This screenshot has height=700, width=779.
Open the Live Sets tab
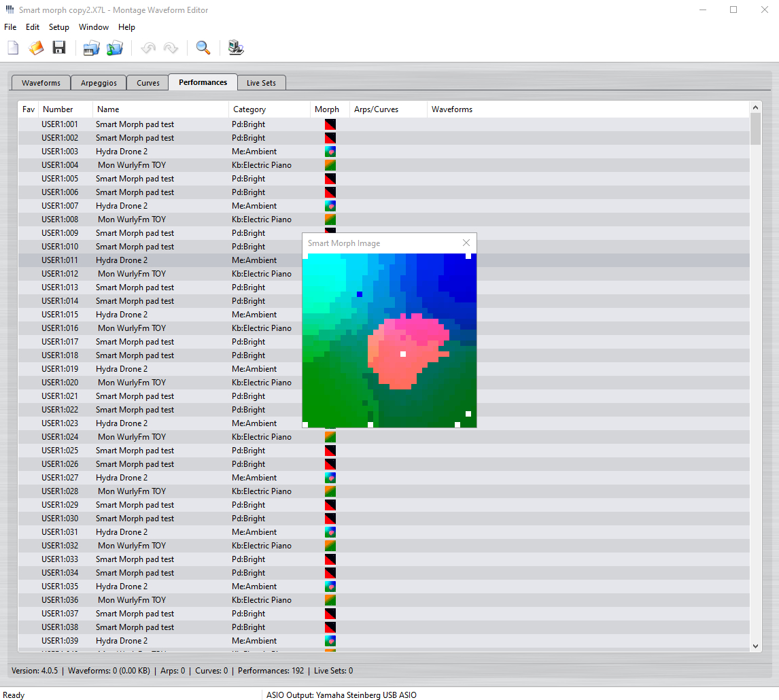261,83
